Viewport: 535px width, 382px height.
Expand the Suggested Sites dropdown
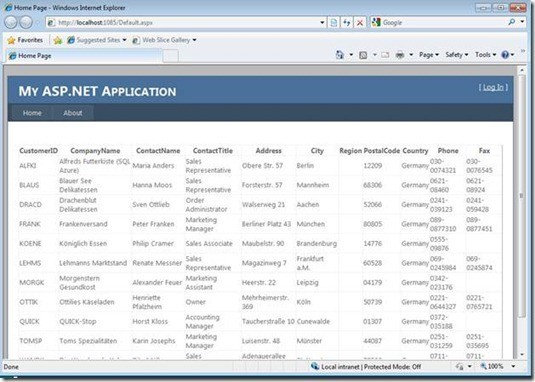point(125,40)
